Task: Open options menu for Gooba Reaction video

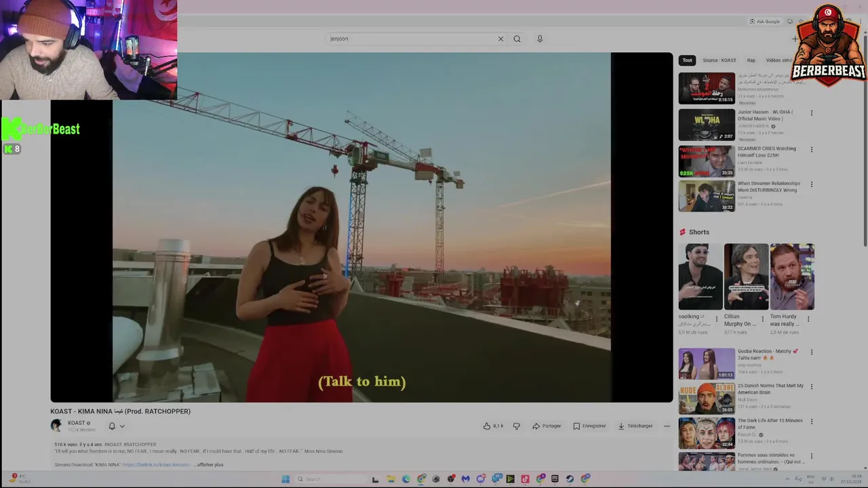Action: coord(811,352)
